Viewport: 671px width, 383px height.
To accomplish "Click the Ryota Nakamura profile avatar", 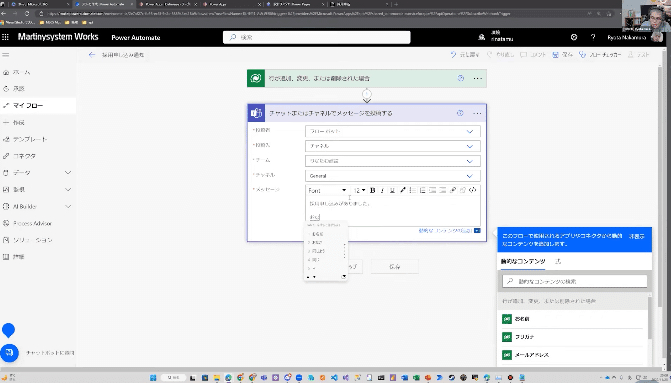I will (657, 37).
